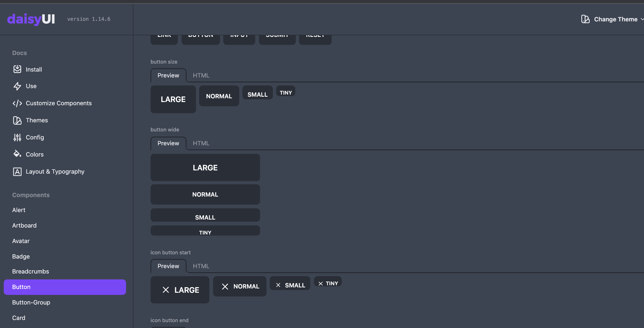Screen dimensions: 644x328
Task: Click the paint bucket Colors icon
Action: click(17, 154)
